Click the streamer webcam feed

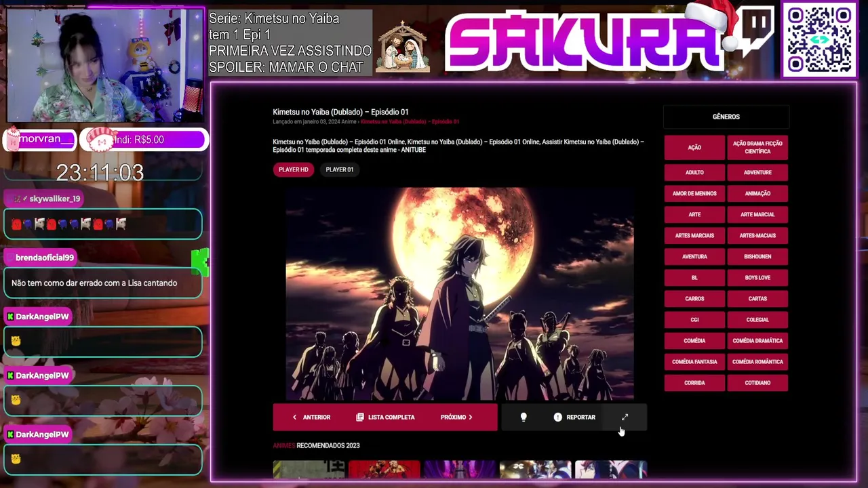click(105, 66)
